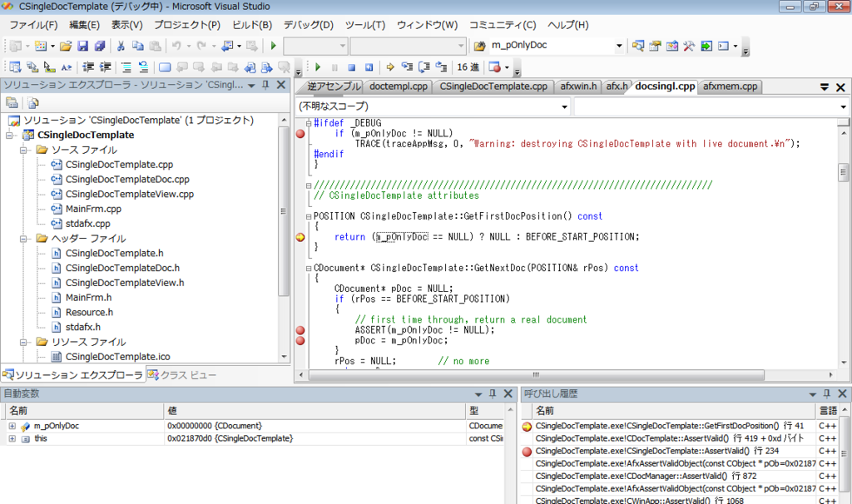The image size is (852, 504).
Task: Open the デバッグ(D) menu
Action: coord(308,25)
